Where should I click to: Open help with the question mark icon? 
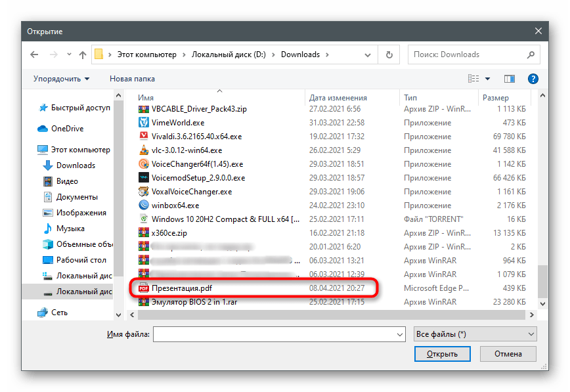coord(533,79)
